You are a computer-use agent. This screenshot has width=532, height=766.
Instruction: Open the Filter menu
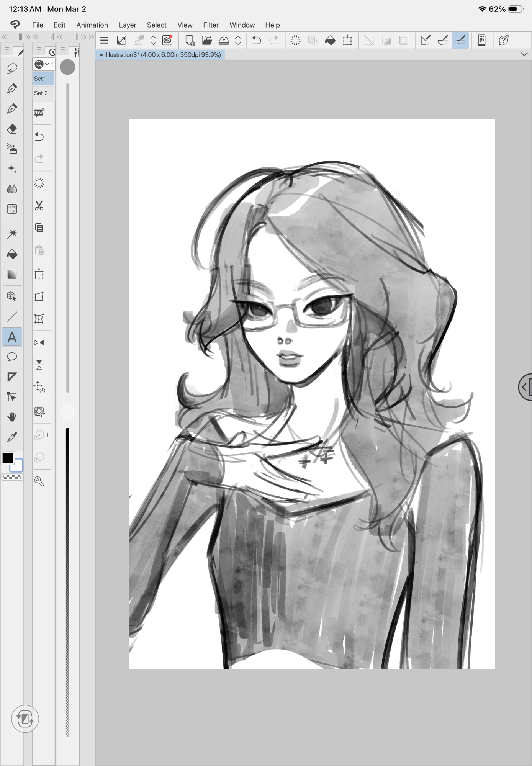(211, 25)
